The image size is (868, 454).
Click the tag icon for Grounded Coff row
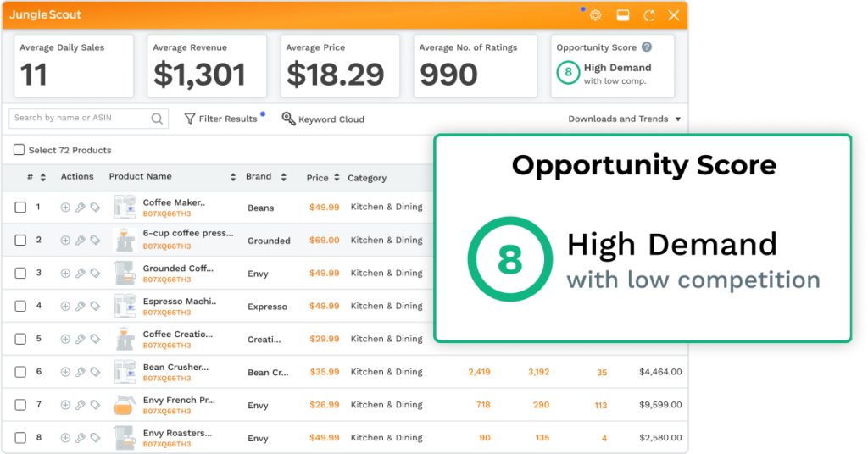pyautogui.click(x=95, y=274)
